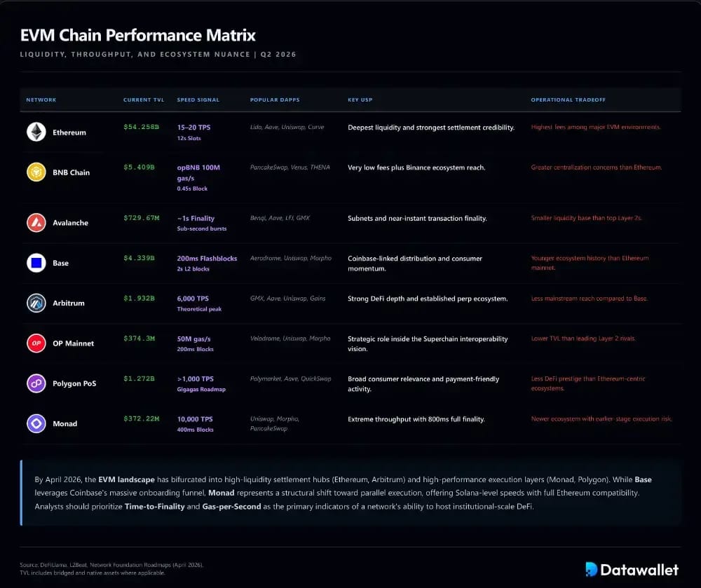The image size is (701, 588).
Task: Click the Ethereum diamond logo icon
Action: (x=36, y=132)
